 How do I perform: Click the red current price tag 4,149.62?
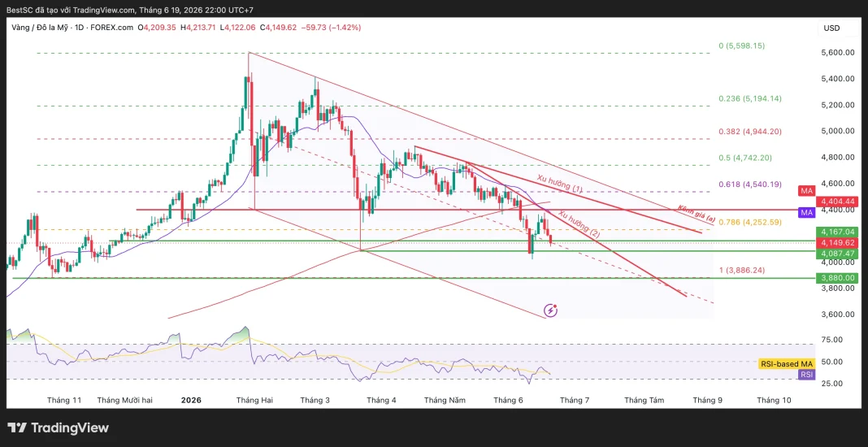(x=838, y=243)
